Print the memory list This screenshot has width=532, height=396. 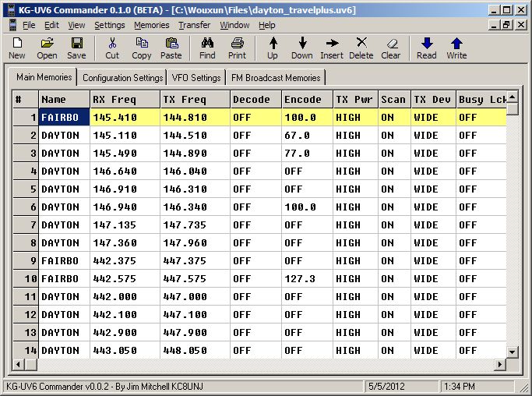238,48
